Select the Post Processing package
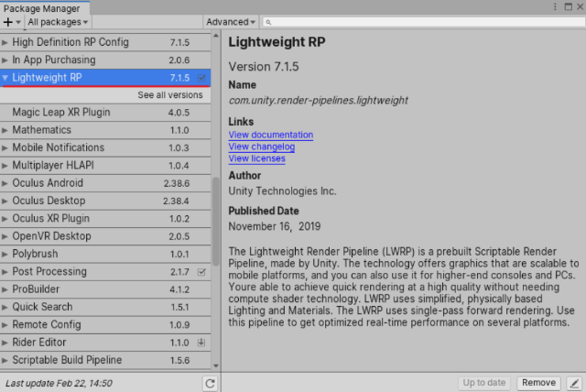This screenshot has height=392, width=586. (x=105, y=272)
